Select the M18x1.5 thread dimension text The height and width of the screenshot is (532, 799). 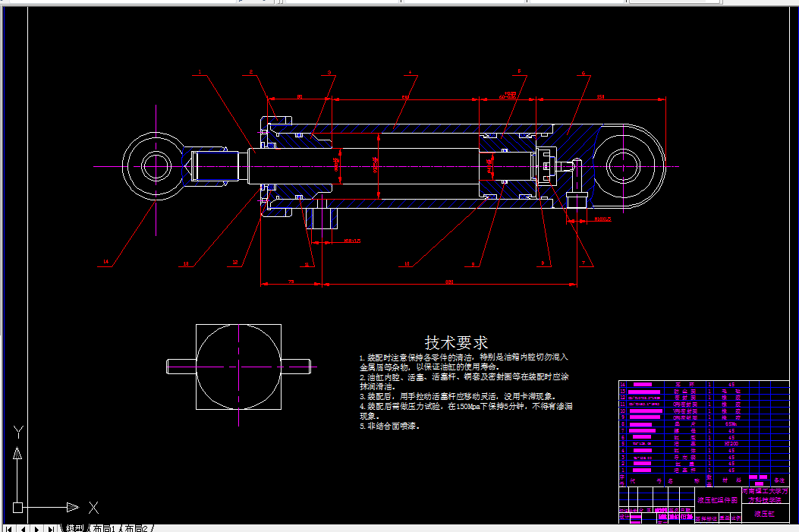coord(353,241)
